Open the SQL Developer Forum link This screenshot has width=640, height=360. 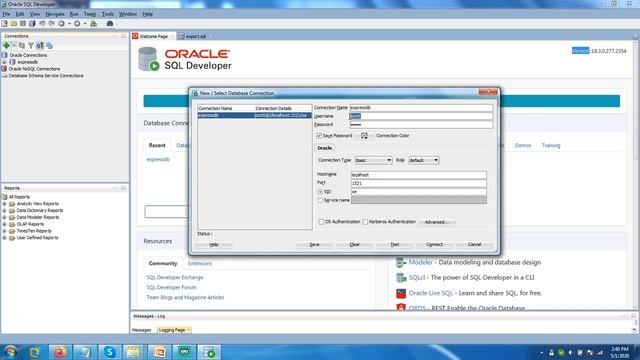171,287
